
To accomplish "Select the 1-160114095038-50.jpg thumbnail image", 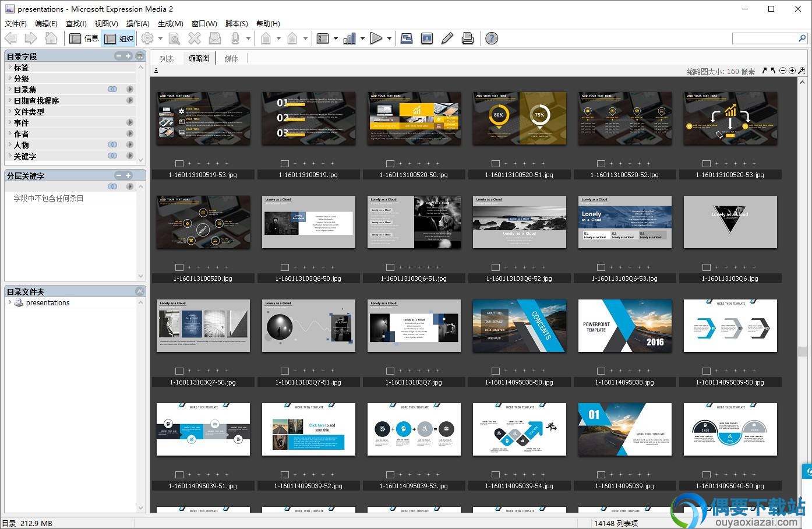I will [x=519, y=326].
